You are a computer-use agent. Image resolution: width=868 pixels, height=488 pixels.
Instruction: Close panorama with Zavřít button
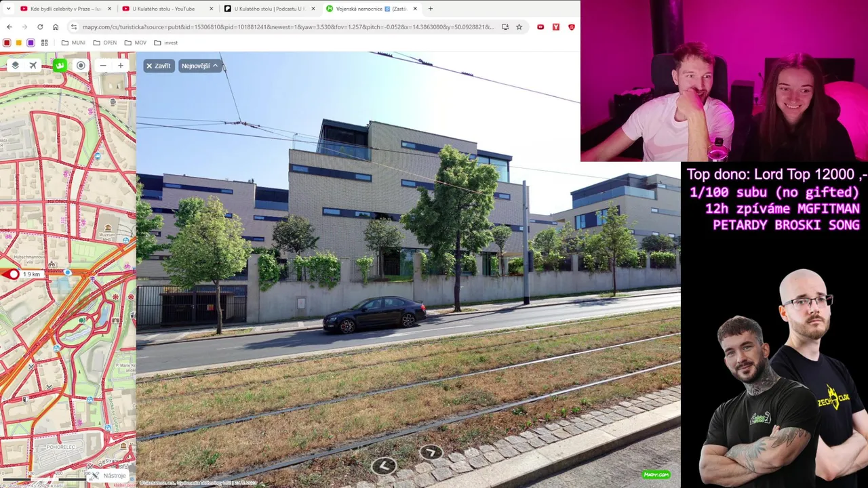pos(159,66)
